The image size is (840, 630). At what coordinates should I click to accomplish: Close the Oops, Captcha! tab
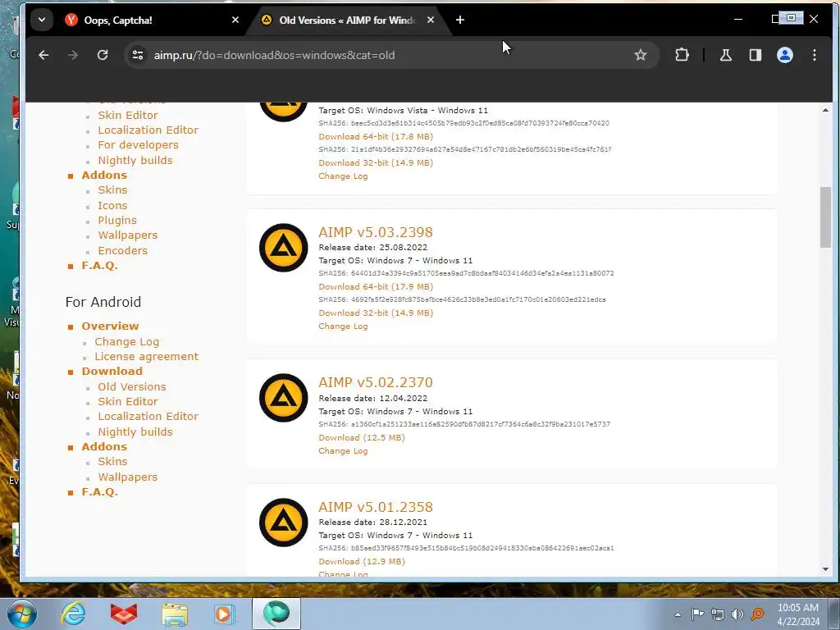tap(235, 20)
